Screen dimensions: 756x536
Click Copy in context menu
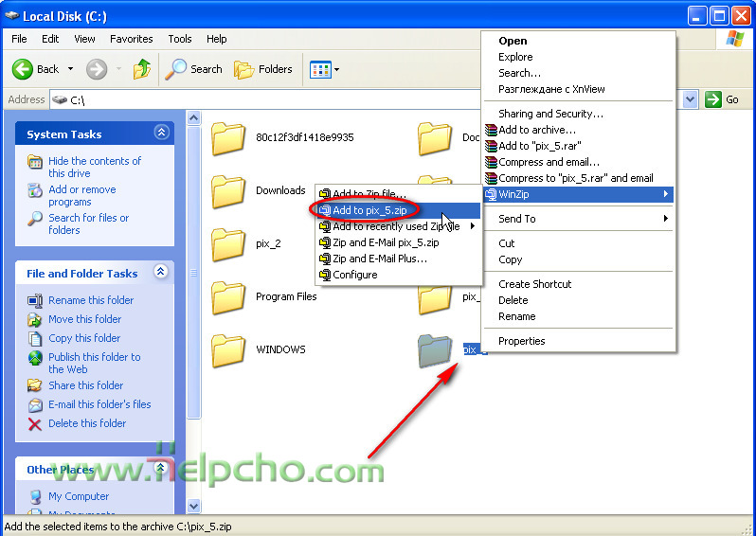tap(579, 259)
